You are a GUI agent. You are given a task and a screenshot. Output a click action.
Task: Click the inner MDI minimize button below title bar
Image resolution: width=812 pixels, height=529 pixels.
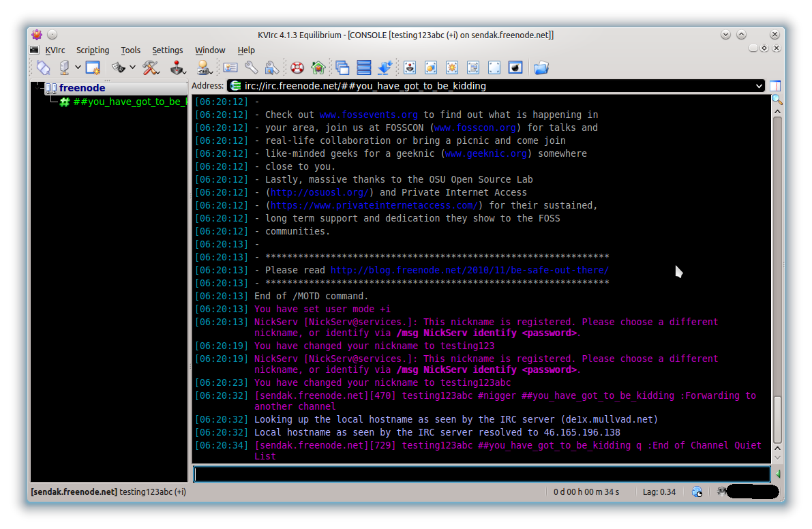(753, 48)
